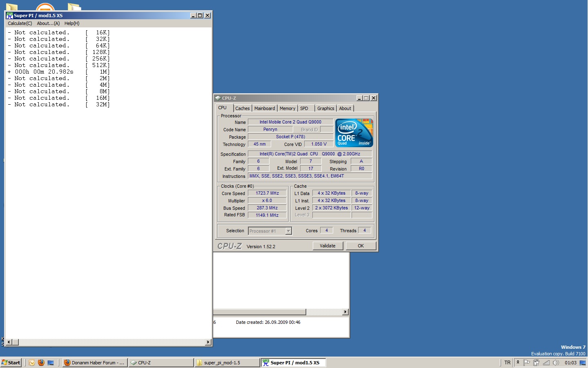
Task: Click the Specification field with Q9000 @ 2.00GHz
Action: [x=310, y=154]
